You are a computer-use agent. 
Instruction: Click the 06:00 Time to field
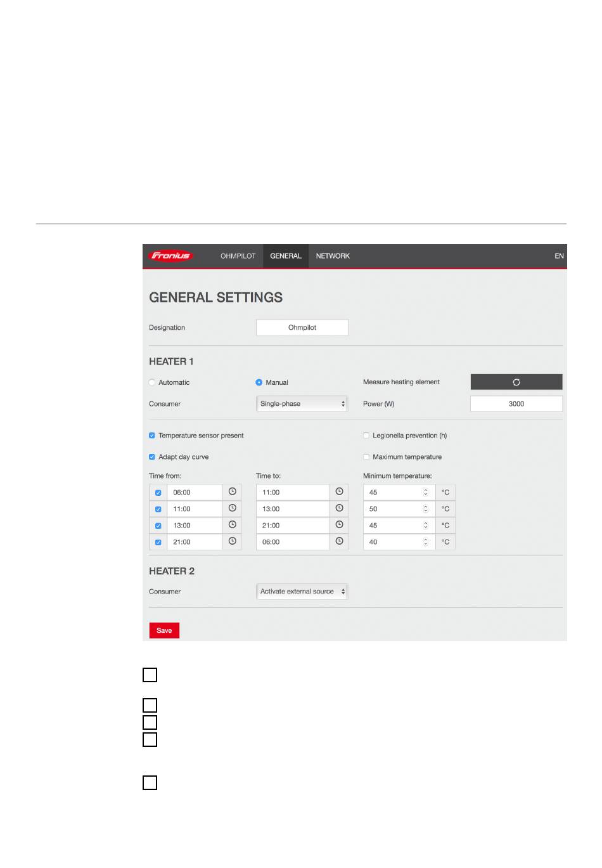[x=293, y=541]
